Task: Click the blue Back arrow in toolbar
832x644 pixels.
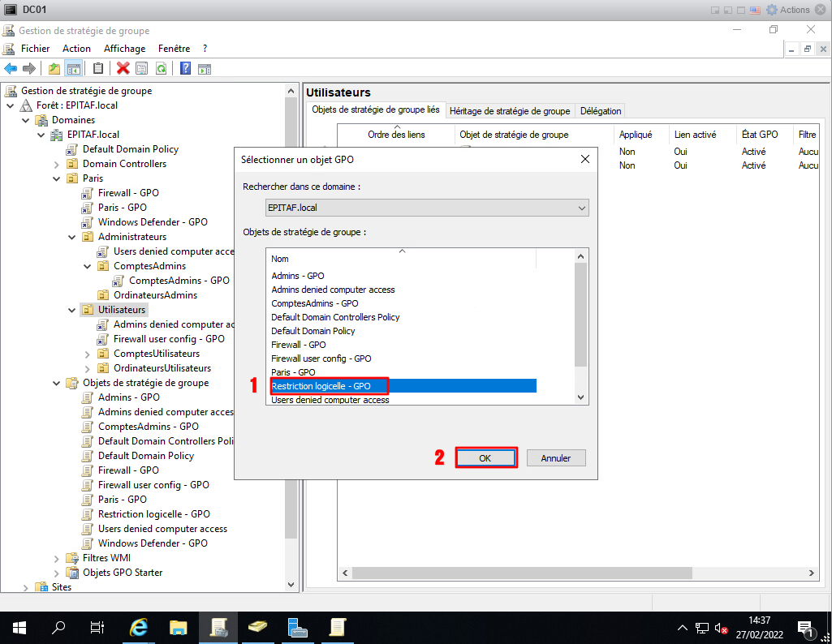Action: tap(11, 69)
